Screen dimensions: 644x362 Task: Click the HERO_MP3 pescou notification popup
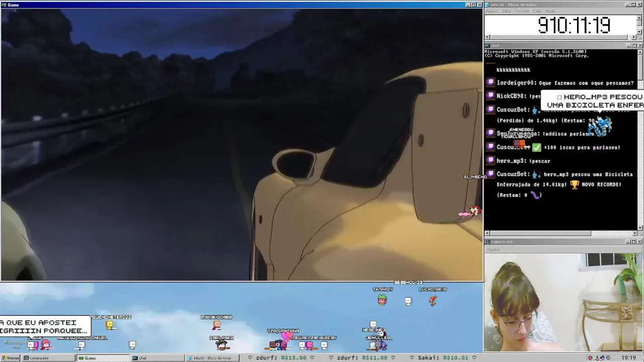click(593, 101)
